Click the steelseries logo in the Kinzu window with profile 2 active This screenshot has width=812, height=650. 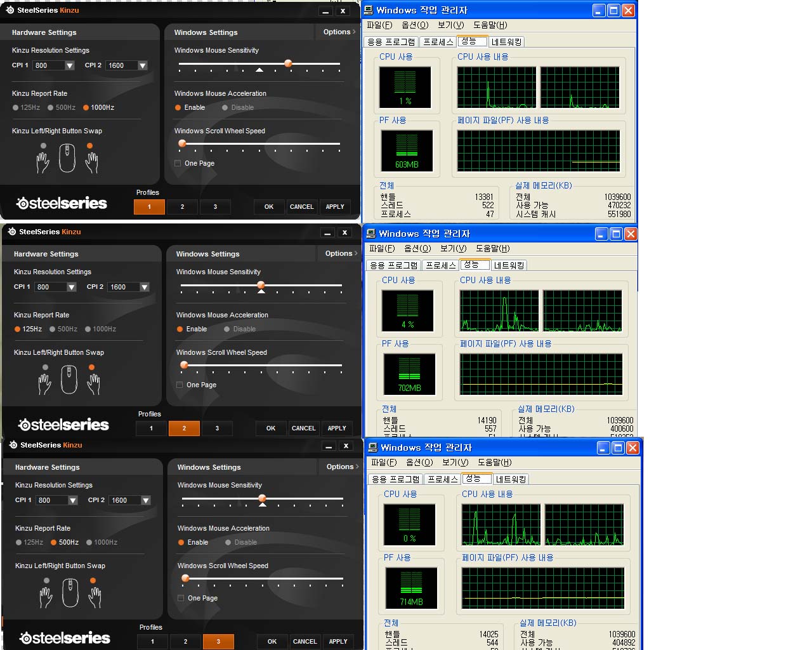63,425
